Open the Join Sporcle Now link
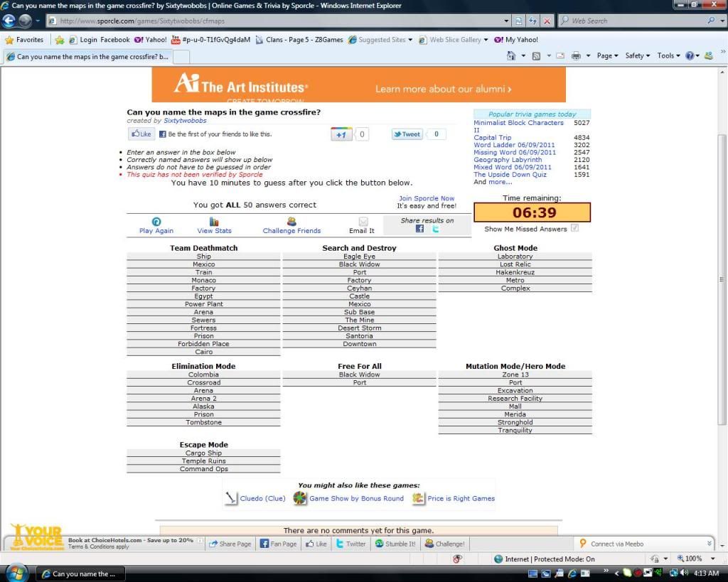The height and width of the screenshot is (582, 728). [x=427, y=199]
